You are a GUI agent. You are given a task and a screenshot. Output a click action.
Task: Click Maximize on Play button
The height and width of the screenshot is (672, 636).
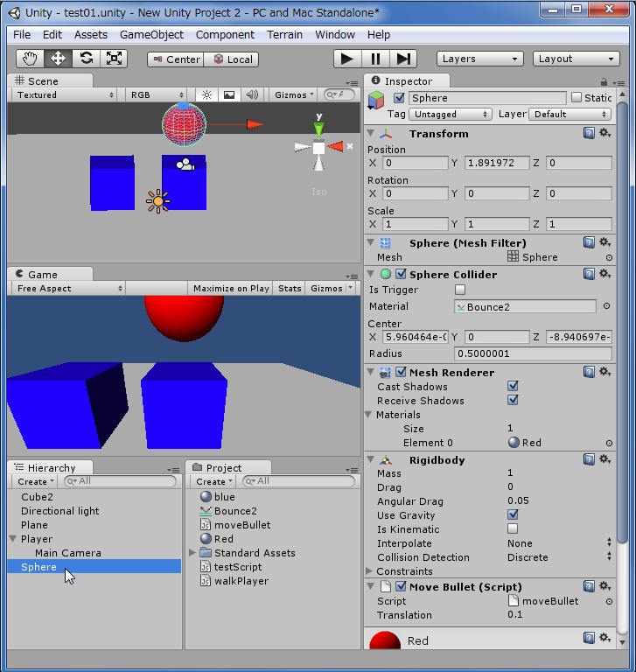[231, 288]
